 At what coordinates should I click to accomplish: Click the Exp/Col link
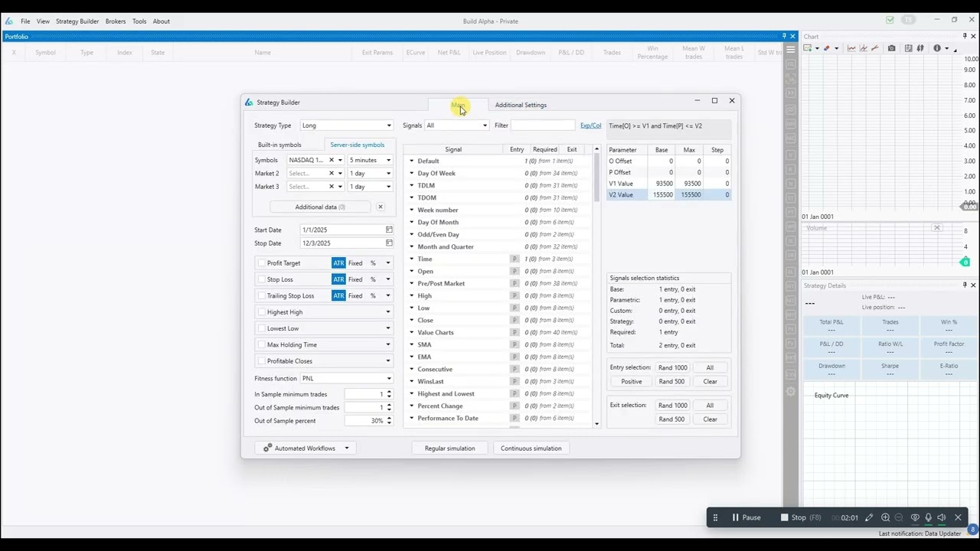click(590, 126)
